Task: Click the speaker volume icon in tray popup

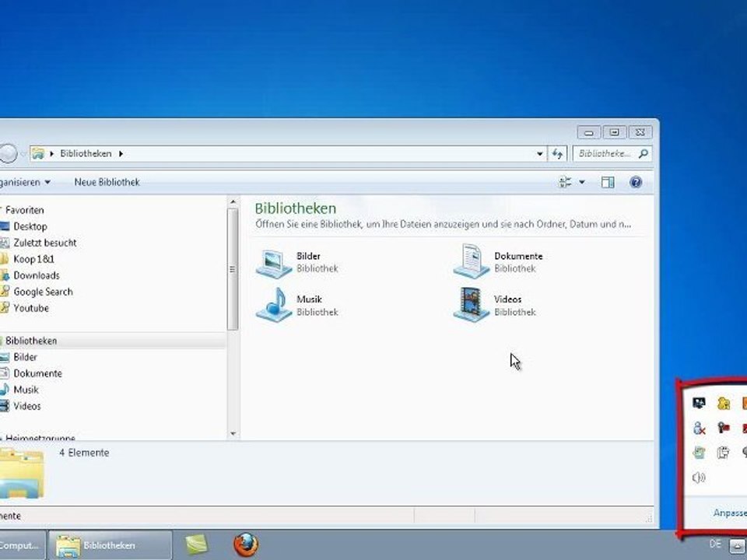Action: (x=699, y=478)
